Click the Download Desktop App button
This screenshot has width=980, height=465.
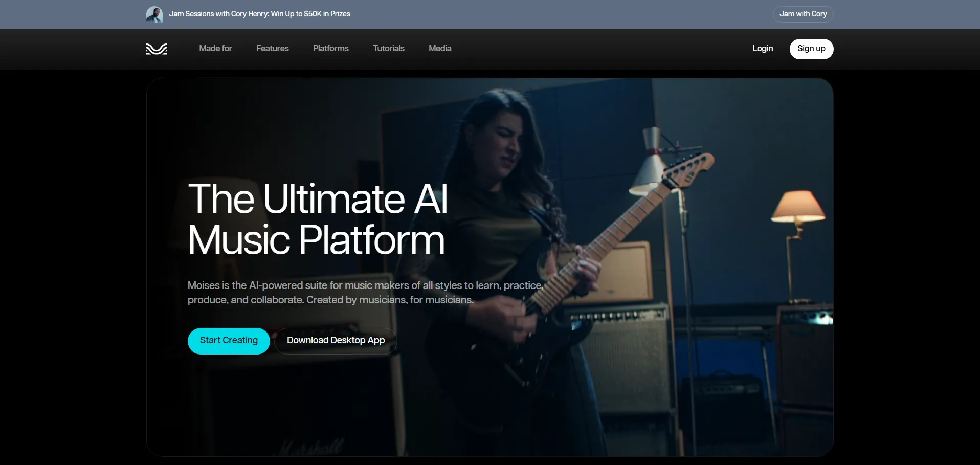coord(336,341)
